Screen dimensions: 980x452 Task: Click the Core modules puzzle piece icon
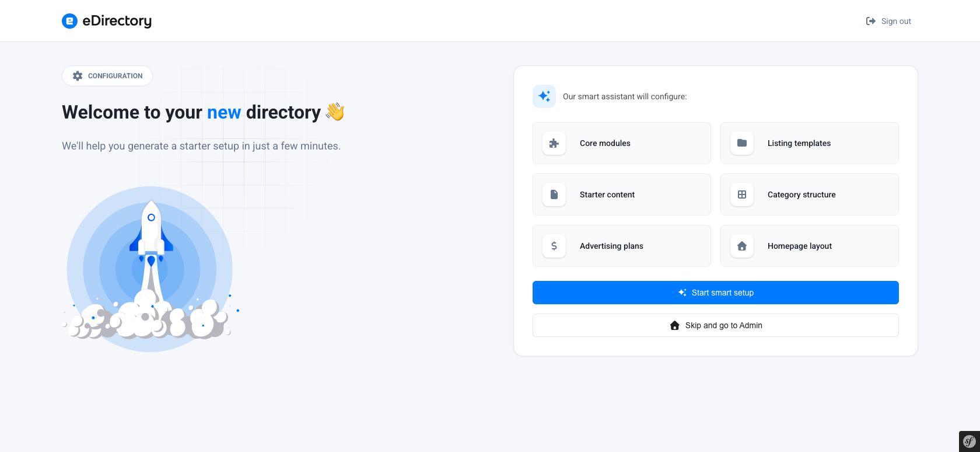[554, 143]
